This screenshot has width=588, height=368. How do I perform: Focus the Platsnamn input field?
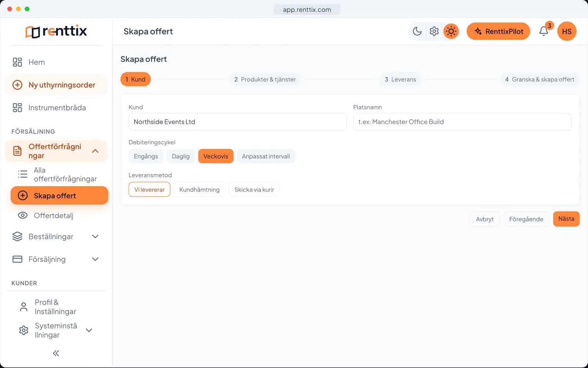[x=462, y=122]
